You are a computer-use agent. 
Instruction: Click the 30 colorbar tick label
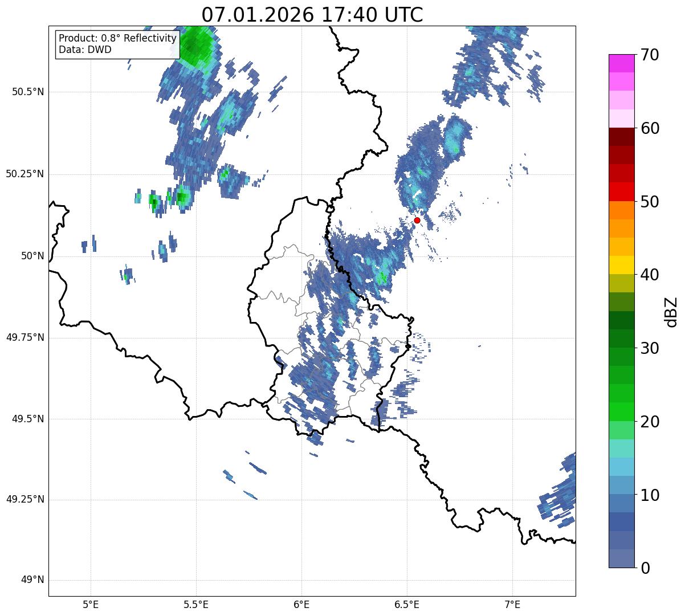[650, 348]
